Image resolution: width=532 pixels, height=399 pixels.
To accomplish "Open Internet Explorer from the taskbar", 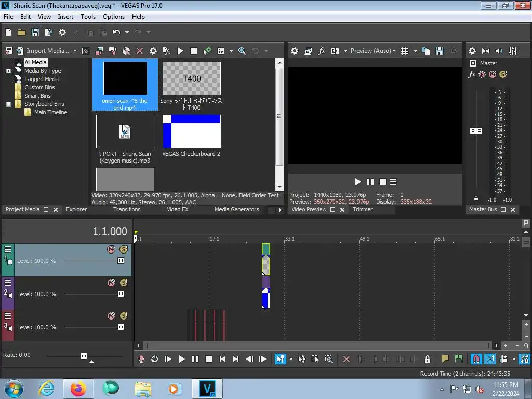I will point(46,389).
